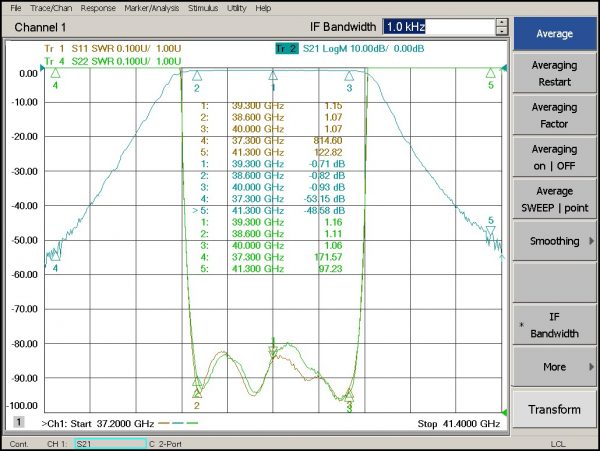Click S21 marker 1 readout -0.71 dB
Viewport: 600px width, 451px height.
327,164
